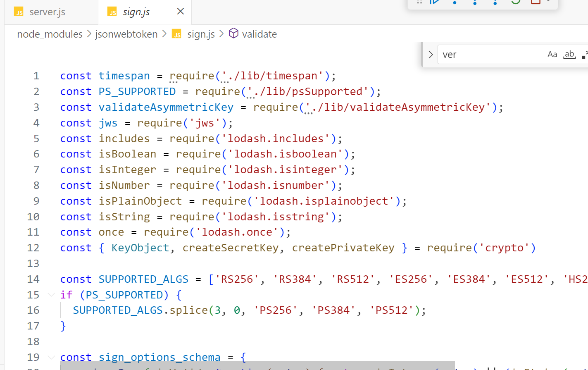Toggle Match Whole Word (ab) in find
This screenshot has height=370, width=588.
(x=569, y=54)
